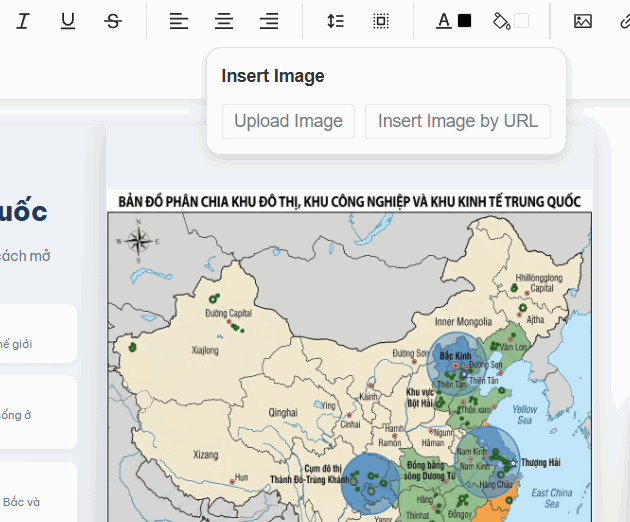
Task: Apply strikethrough formatting
Action: coord(113,21)
